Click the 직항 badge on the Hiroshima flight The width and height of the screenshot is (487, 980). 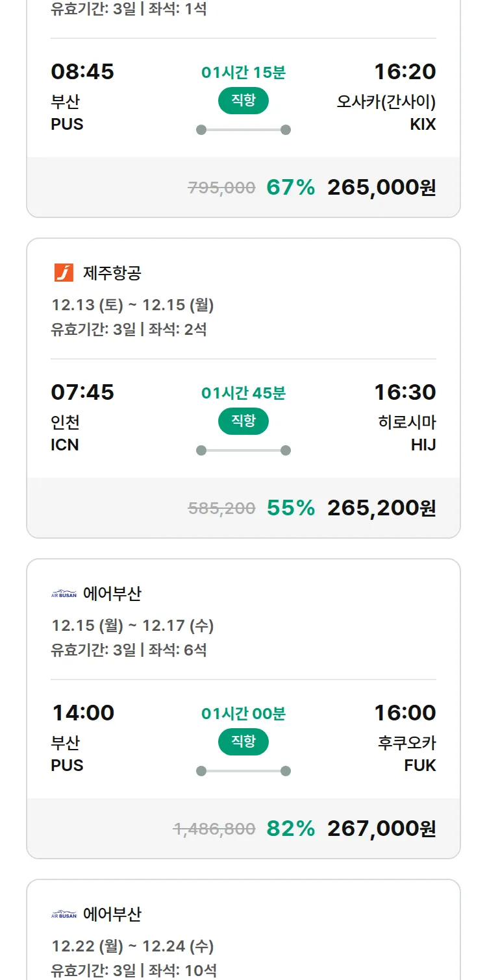[243, 421]
